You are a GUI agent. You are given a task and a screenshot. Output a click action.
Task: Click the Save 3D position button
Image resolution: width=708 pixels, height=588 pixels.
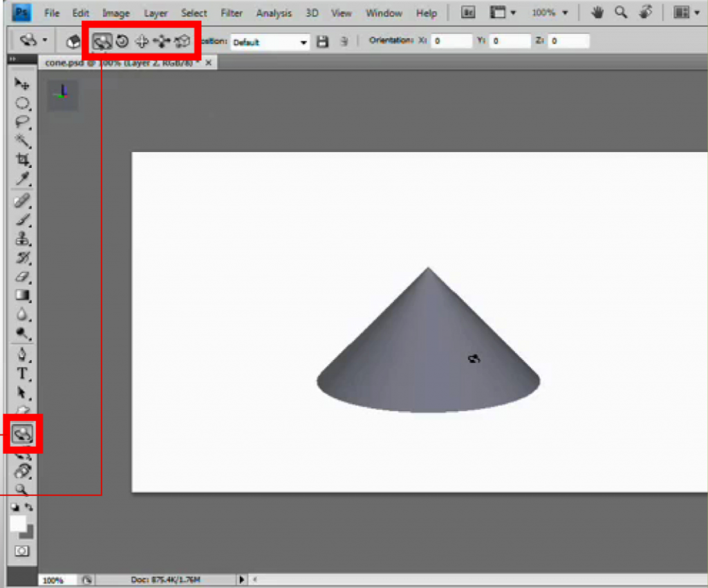[322, 41]
